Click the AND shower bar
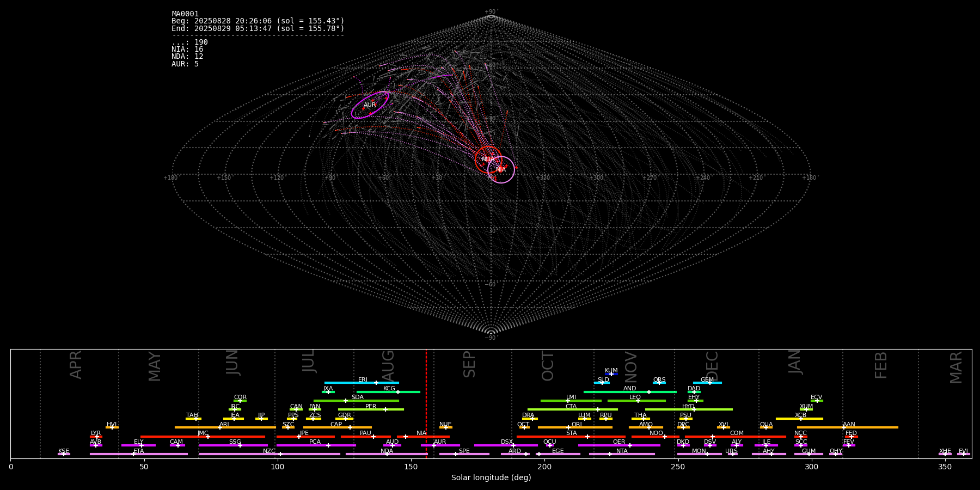 coord(630,392)
